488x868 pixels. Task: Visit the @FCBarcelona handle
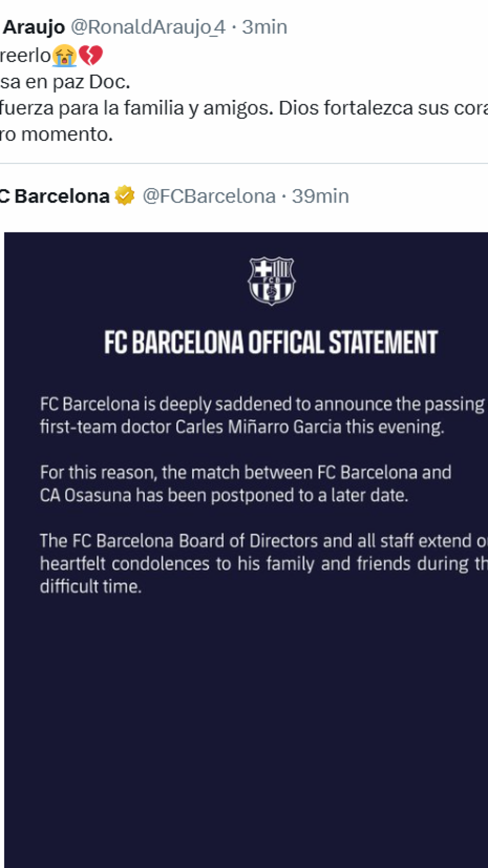pyautogui.click(x=209, y=196)
